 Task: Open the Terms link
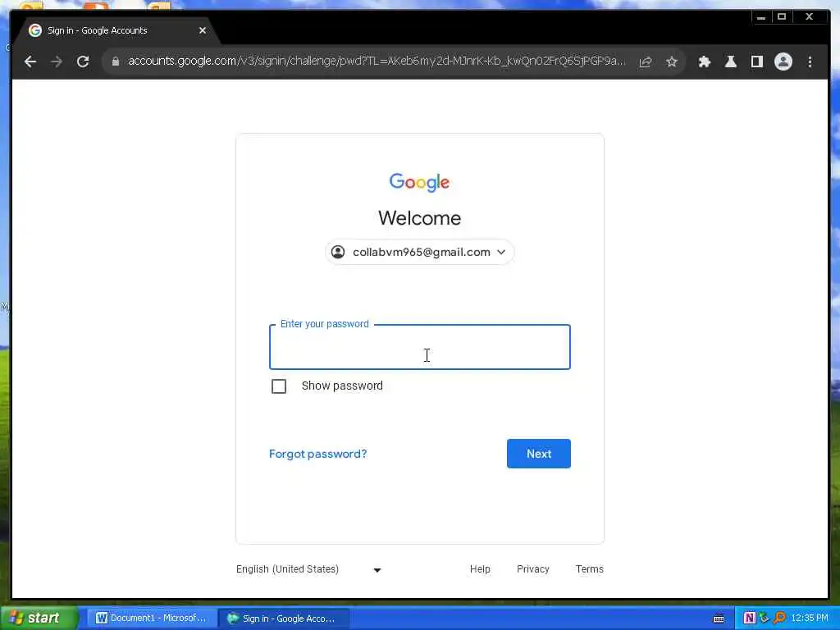click(x=589, y=569)
